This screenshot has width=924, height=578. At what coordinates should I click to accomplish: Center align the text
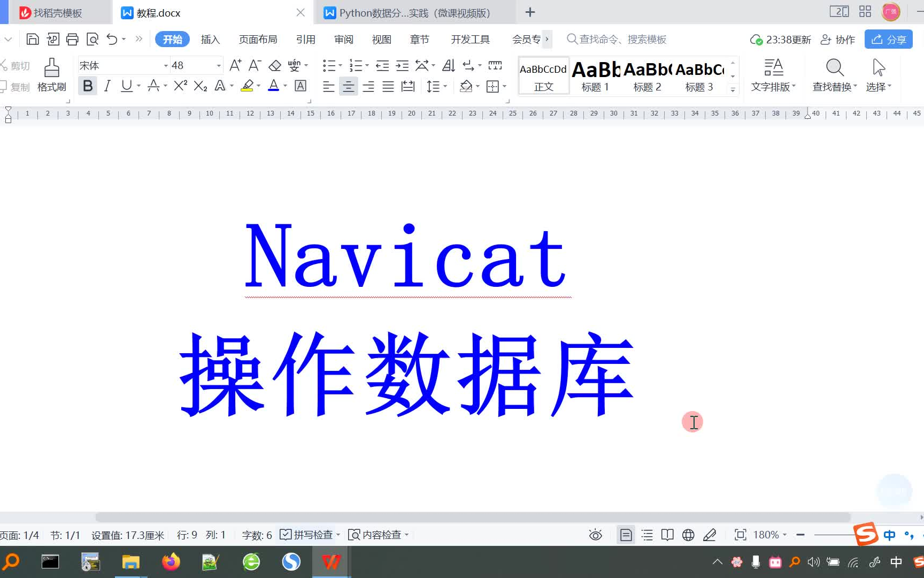pyautogui.click(x=349, y=86)
